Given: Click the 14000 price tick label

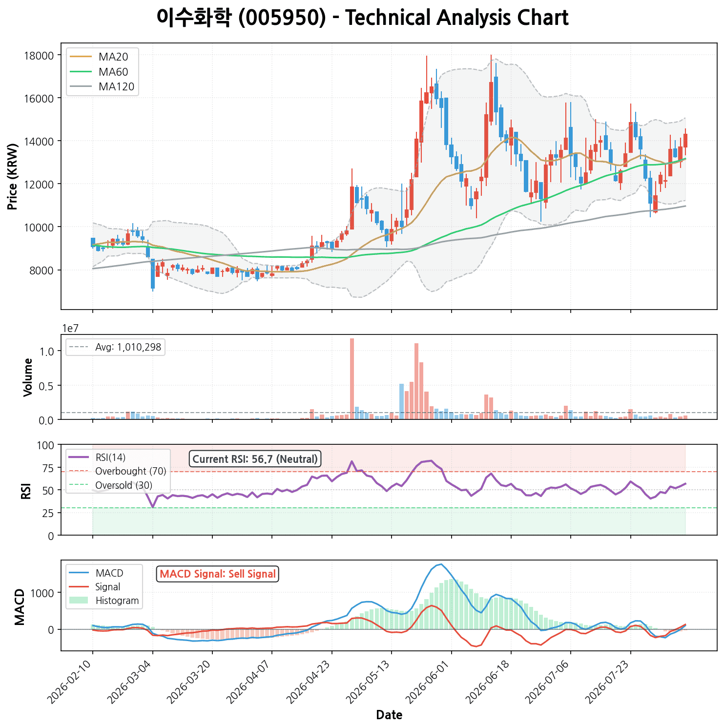Looking at the screenshot, I should [39, 141].
